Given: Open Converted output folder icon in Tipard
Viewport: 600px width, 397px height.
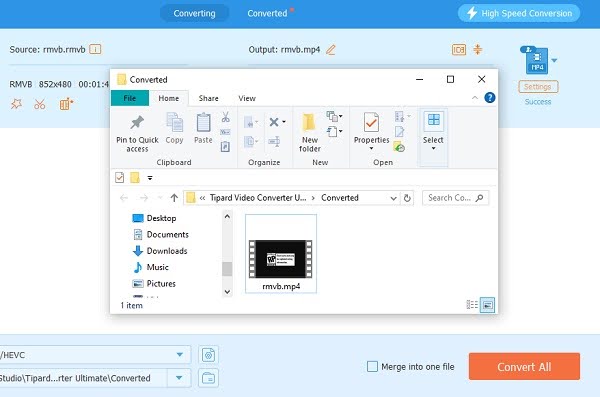Looking at the screenshot, I should pos(209,378).
